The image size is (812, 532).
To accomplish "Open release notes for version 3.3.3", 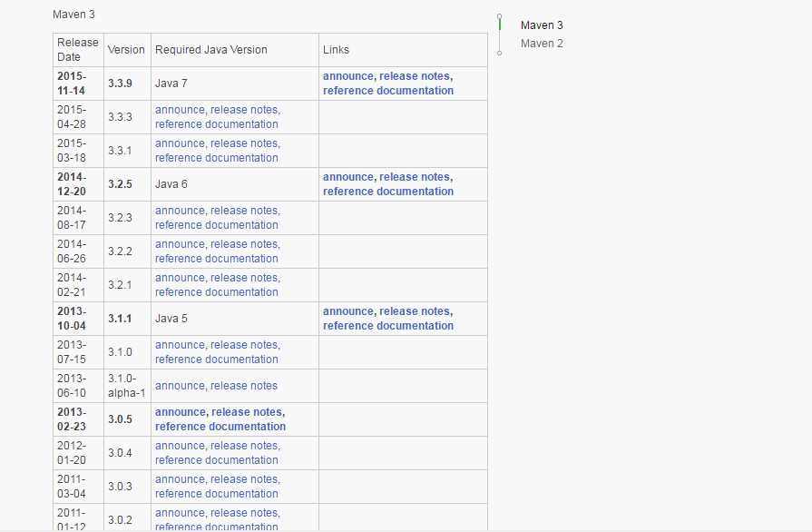I will tap(243, 110).
